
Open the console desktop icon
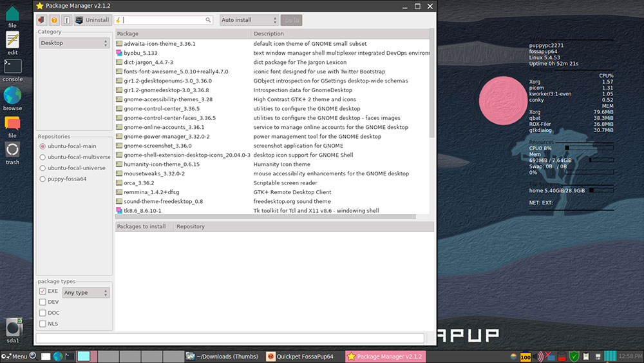coord(12,70)
